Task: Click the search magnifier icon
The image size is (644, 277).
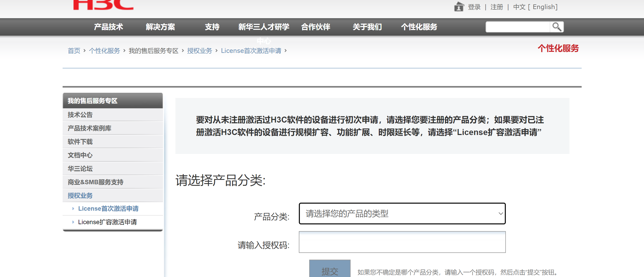Action: coord(557,27)
